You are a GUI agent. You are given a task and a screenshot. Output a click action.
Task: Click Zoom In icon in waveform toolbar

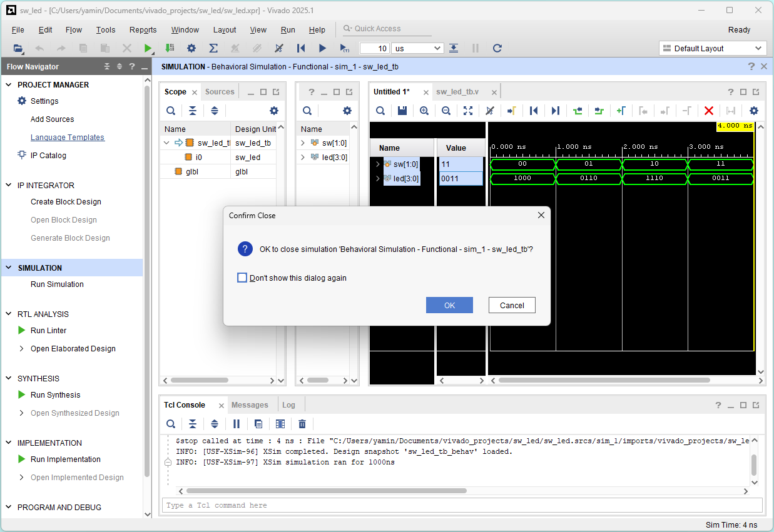point(424,111)
